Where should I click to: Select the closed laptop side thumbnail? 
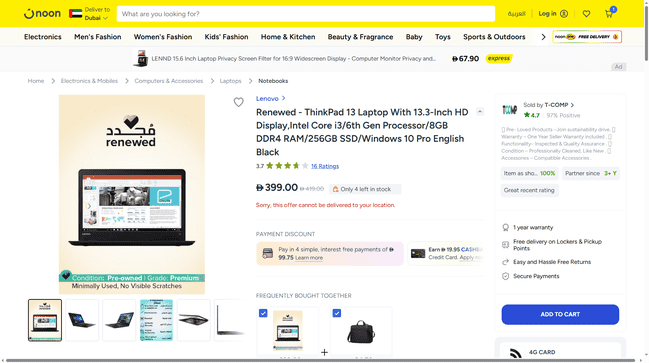[194, 320]
